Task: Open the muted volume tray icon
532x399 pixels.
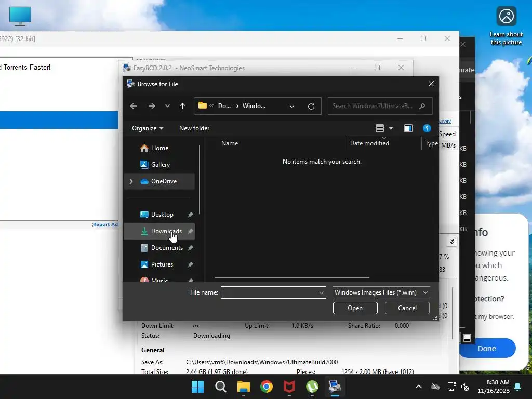Action: 465,387
